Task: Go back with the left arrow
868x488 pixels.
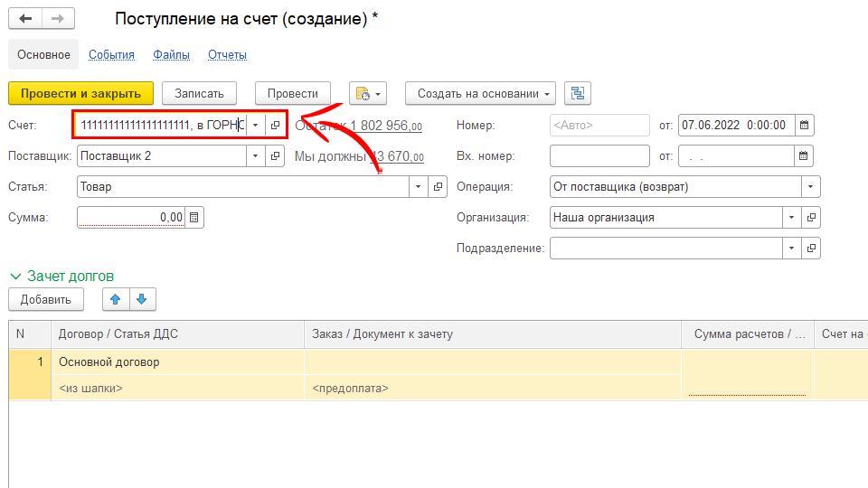Action: click(25, 19)
